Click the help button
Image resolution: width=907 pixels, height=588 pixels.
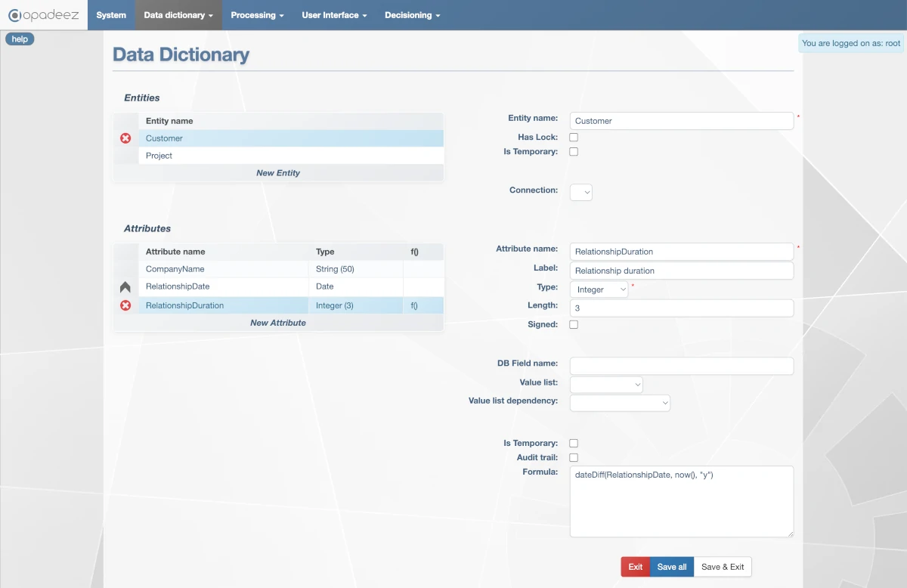click(x=20, y=39)
